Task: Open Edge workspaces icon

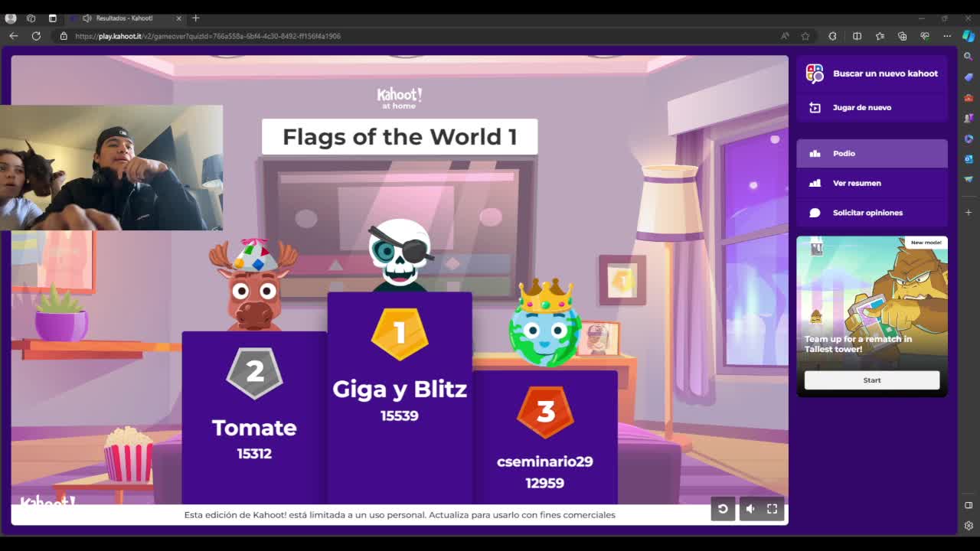Action: pos(31,18)
